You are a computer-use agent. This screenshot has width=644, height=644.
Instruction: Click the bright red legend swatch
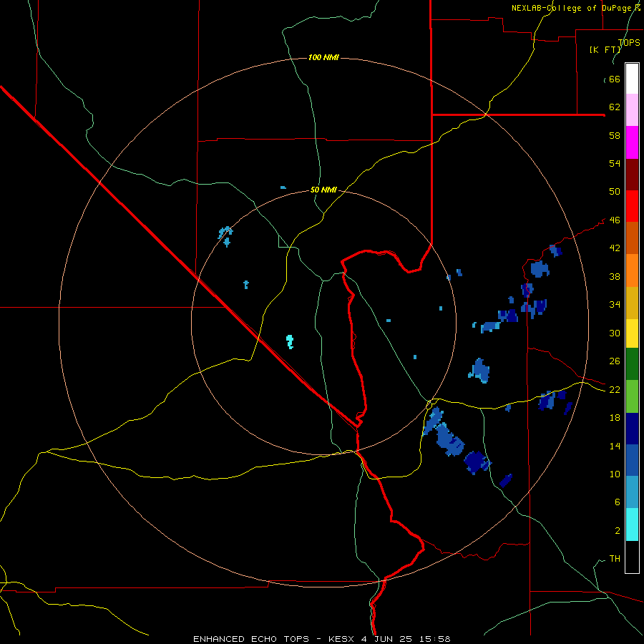point(632,206)
